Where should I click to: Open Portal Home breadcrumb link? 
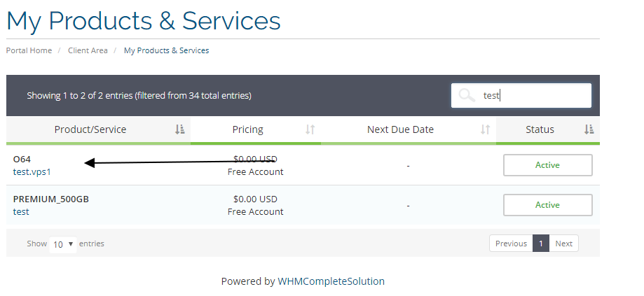click(x=29, y=50)
